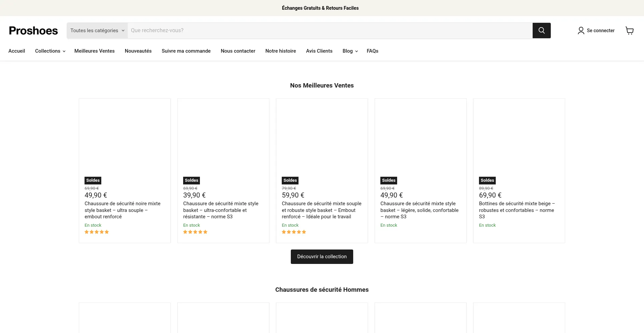Click star rating of 49,90 € noire shoe
This screenshot has width=644, height=333.
point(97,232)
